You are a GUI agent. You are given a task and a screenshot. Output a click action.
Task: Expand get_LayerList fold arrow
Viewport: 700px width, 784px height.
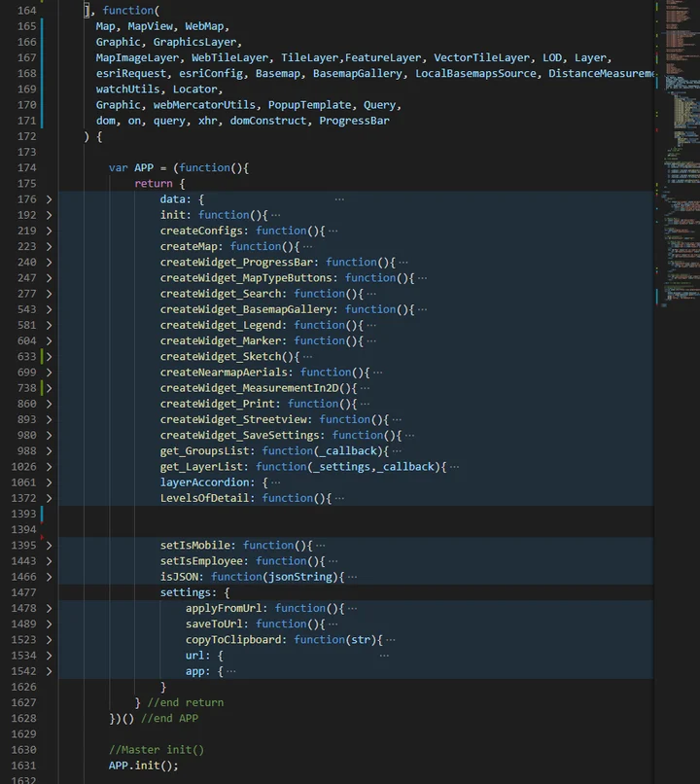49,467
